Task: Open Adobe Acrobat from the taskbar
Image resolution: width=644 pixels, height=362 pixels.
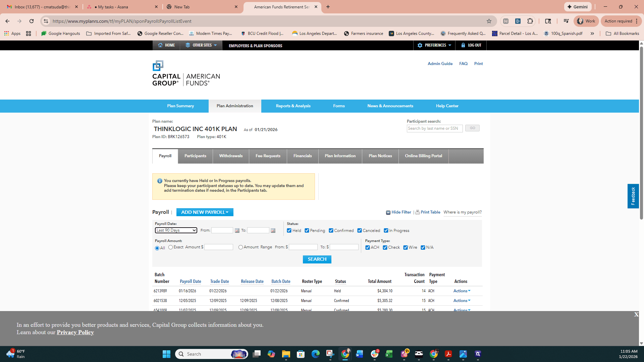Action: point(448,354)
